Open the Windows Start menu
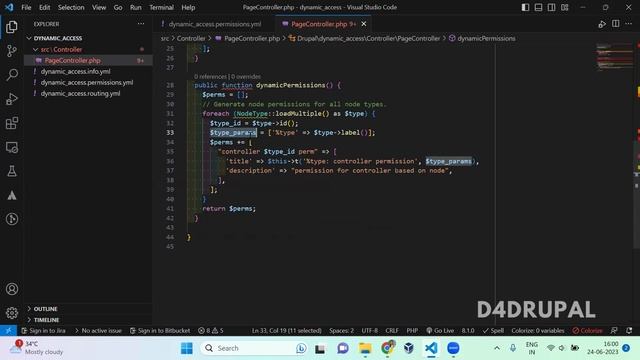Screen dimensions: 640x360 (x=187, y=348)
